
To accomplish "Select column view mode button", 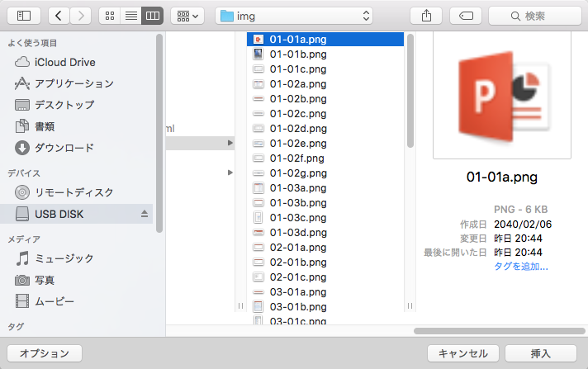I will coord(152,16).
